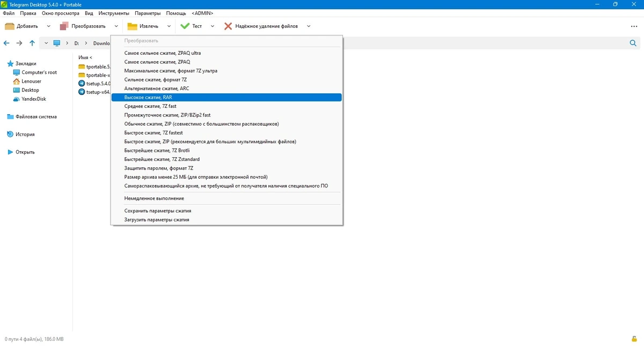This screenshot has width=644, height=346.
Task: Open search with the magnifier icon
Action: pyautogui.click(x=633, y=43)
